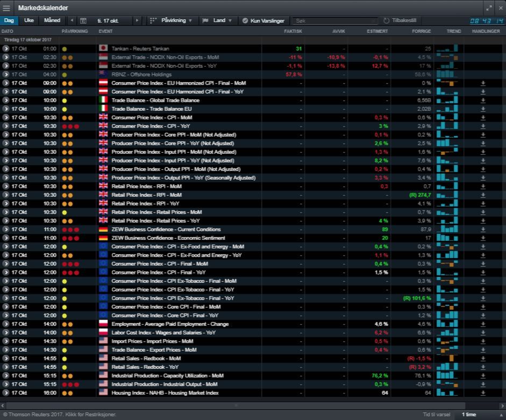
Task: Click the Tirsdag 17 oktober 2017 group header
Action: (28, 40)
